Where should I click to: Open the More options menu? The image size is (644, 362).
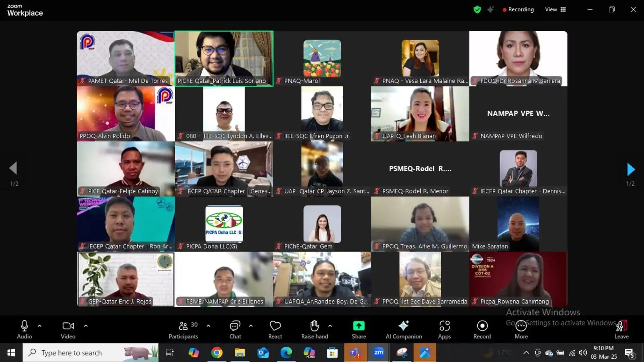[521, 329]
